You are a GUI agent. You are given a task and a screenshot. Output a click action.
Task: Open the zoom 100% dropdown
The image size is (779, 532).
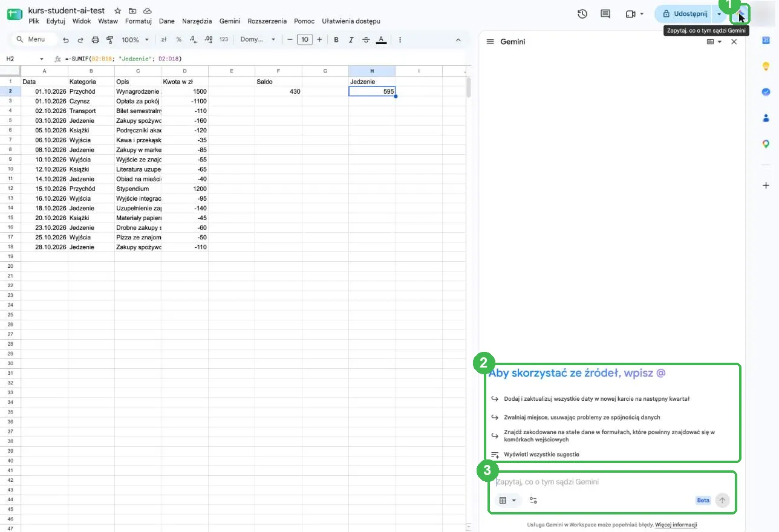tap(135, 39)
